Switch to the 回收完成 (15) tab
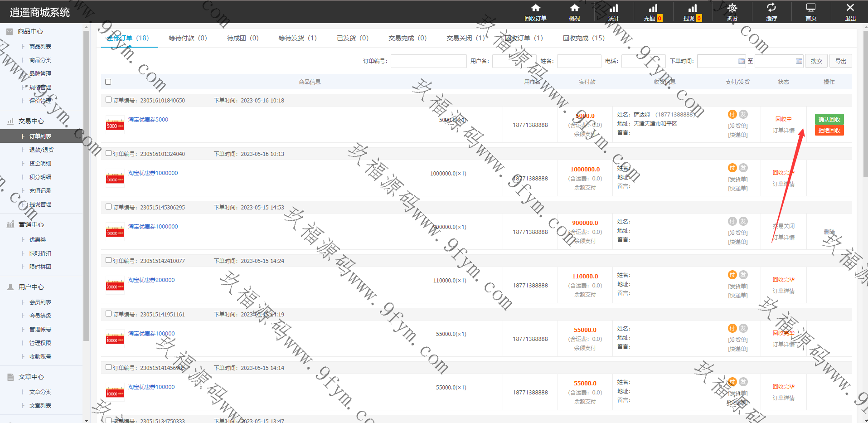This screenshot has width=868, height=423. tap(583, 38)
